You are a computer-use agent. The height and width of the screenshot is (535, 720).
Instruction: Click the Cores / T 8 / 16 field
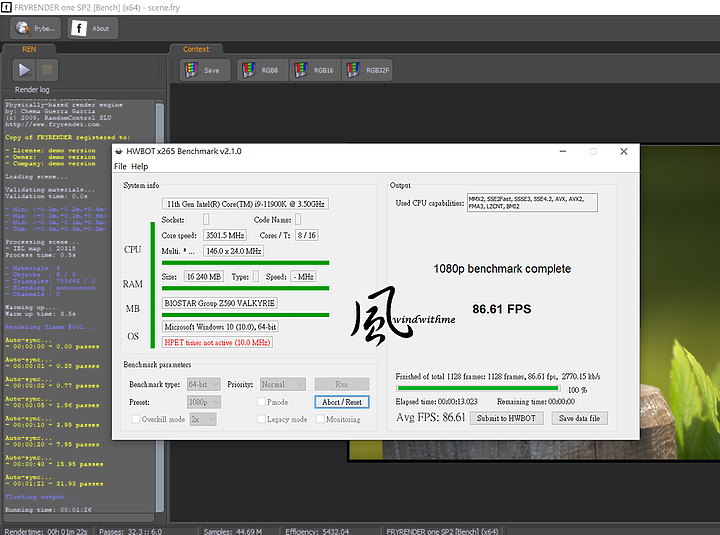[306, 235]
